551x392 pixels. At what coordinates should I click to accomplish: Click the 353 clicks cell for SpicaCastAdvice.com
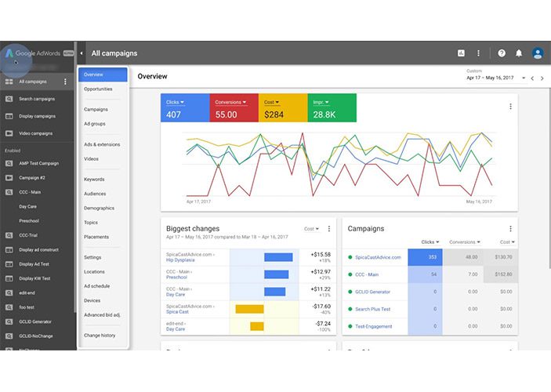coord(425,257)
